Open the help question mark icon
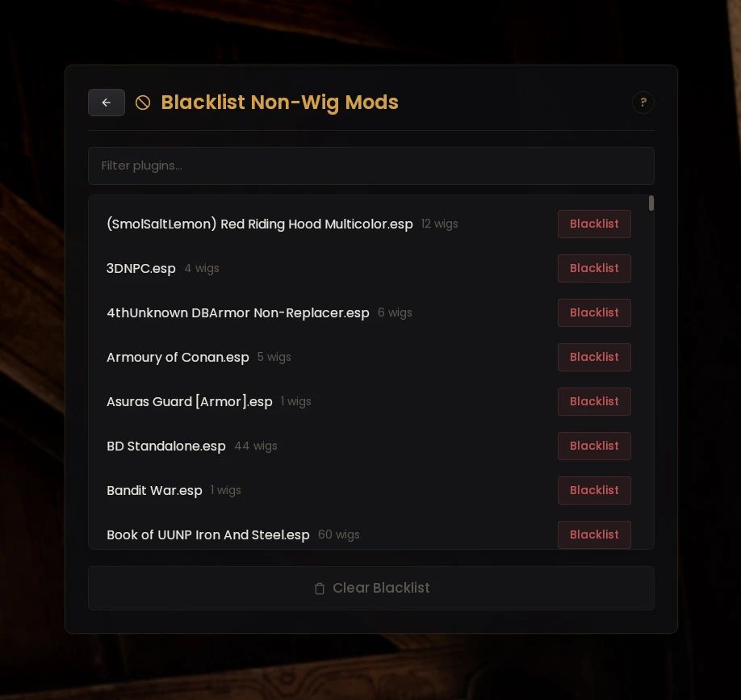The height and width of the screenshot is (700, 741). click(x=643, y=103)
